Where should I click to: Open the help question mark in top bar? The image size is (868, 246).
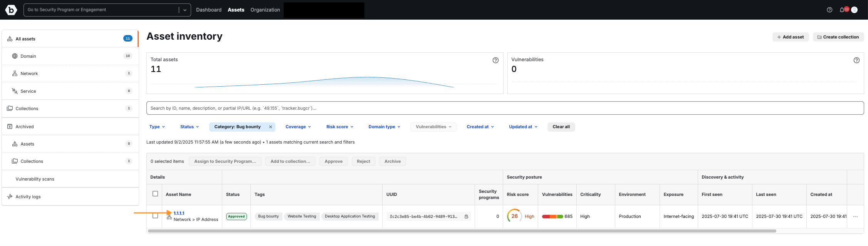point(829,10)
